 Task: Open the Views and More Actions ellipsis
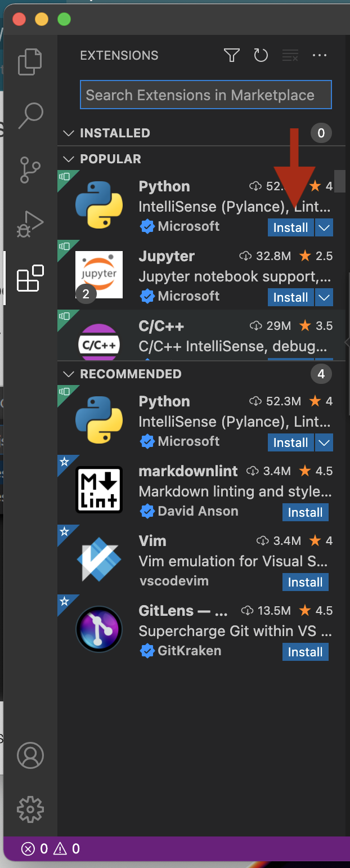pyautogui.click(x=320, y=55)
